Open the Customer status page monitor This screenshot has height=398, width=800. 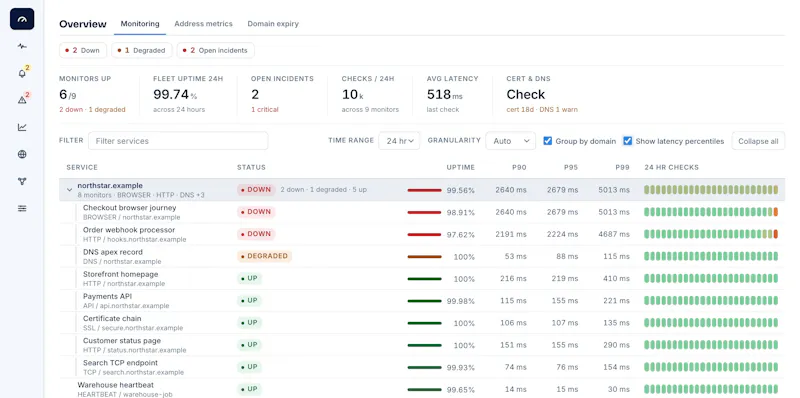point(122,341)
